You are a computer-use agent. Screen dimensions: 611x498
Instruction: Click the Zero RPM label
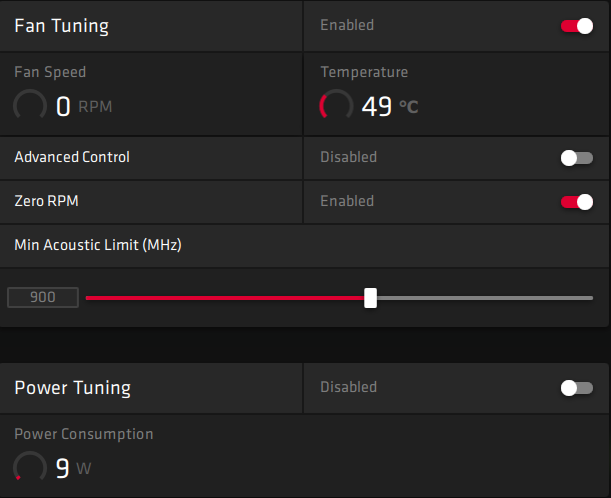tap(46, 201)
